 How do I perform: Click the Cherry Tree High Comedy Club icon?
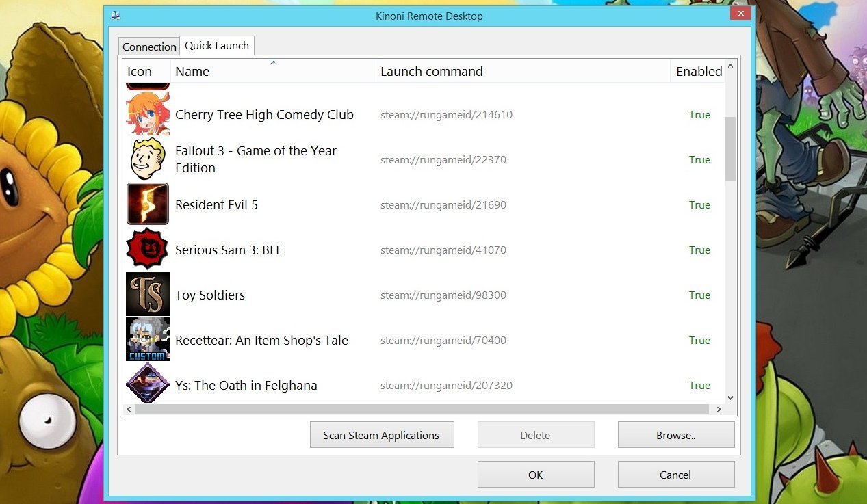click(148, 114)
